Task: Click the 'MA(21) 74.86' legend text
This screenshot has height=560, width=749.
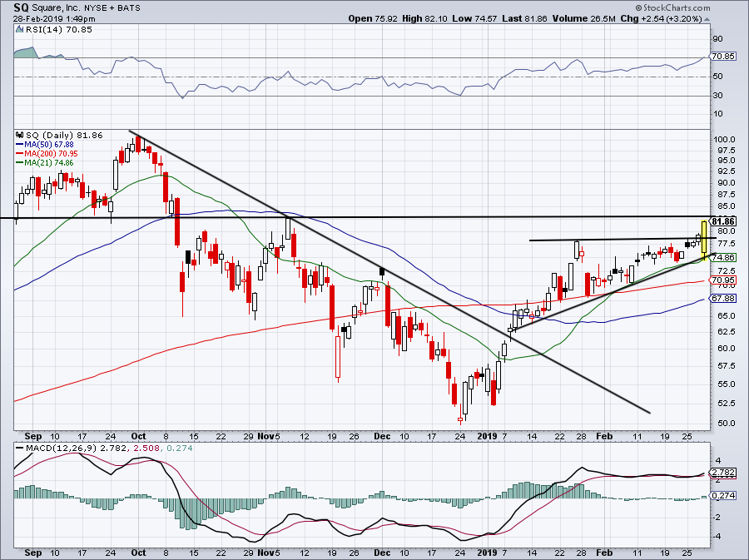Action: tap(49, 163)
